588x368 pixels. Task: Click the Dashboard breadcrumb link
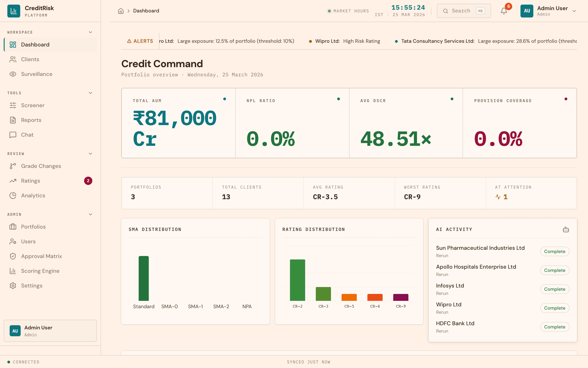click(x=146, y=11)
